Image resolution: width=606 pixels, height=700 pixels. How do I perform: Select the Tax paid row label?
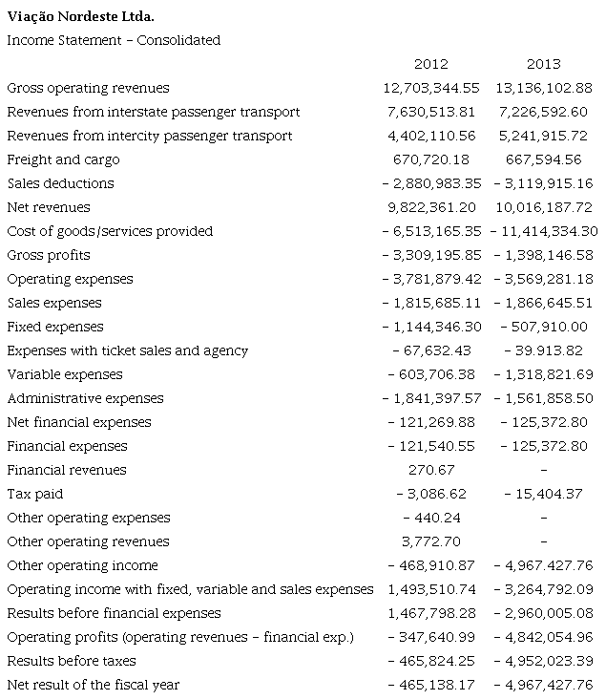(x=34, y=494)
